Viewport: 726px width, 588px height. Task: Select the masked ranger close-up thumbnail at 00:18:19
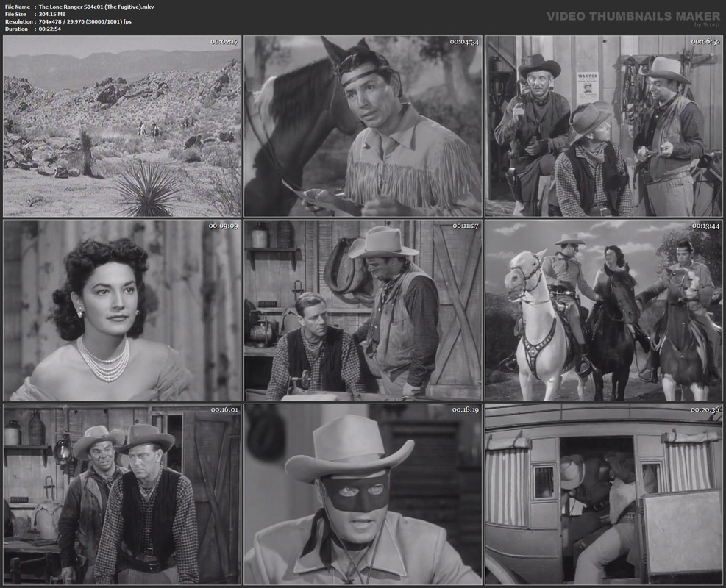coord(363,494)
